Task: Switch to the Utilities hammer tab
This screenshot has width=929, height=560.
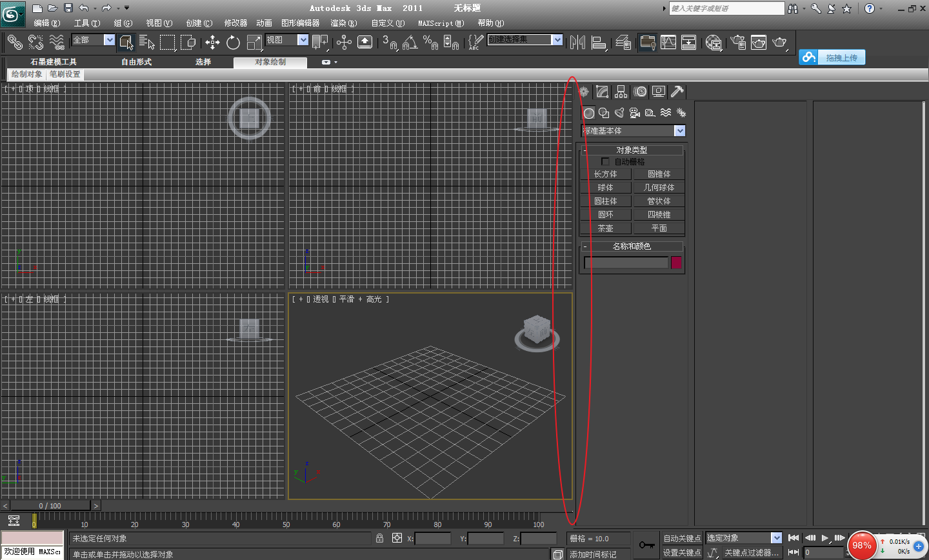Action: (x=677, y=92)
